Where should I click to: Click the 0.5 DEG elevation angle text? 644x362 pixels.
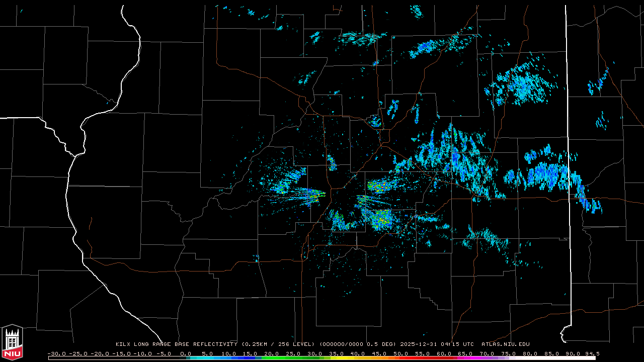(382, 344)
